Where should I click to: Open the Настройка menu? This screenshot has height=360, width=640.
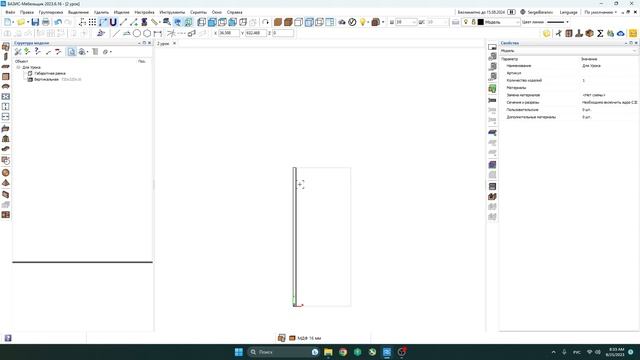[144, 12]
